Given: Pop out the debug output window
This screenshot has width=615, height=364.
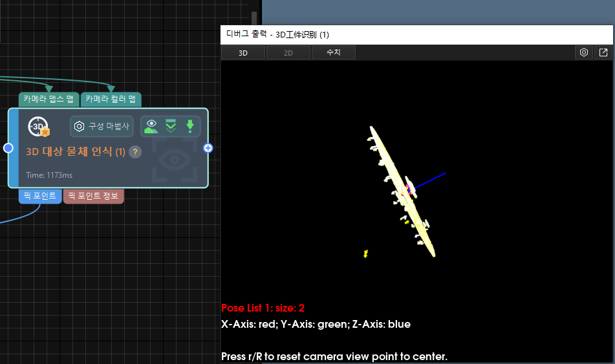Looking at the screenshot, I should click(603, 53).
